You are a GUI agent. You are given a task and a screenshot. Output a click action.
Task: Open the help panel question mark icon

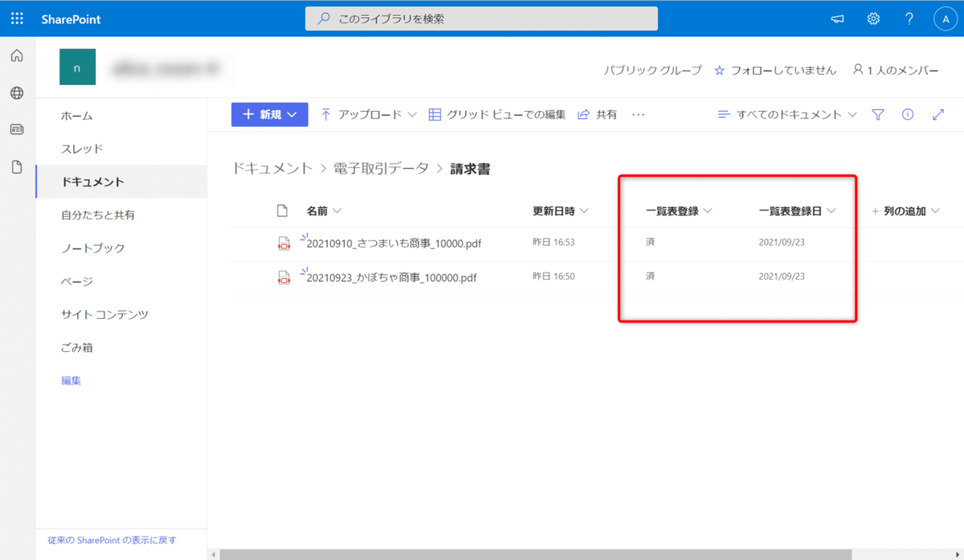[x=909, y=18]
